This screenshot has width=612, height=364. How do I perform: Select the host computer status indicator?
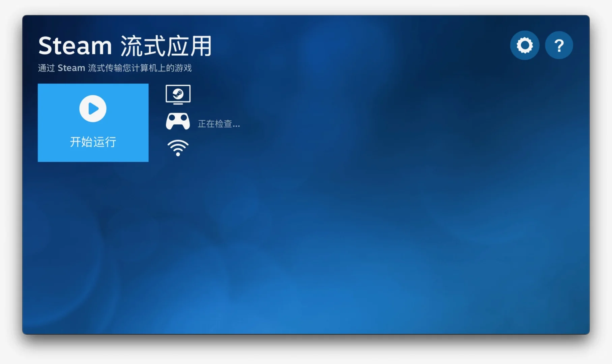(178, 94)
